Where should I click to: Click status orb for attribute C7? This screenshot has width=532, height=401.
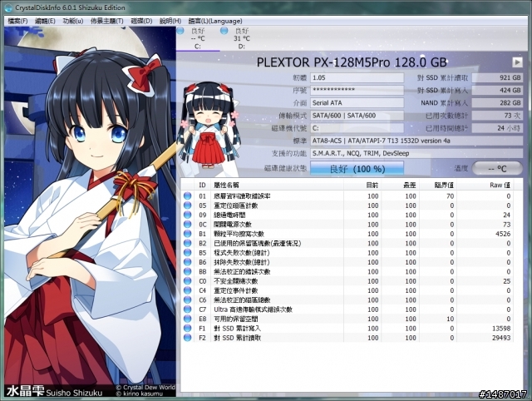coord(187,309)
